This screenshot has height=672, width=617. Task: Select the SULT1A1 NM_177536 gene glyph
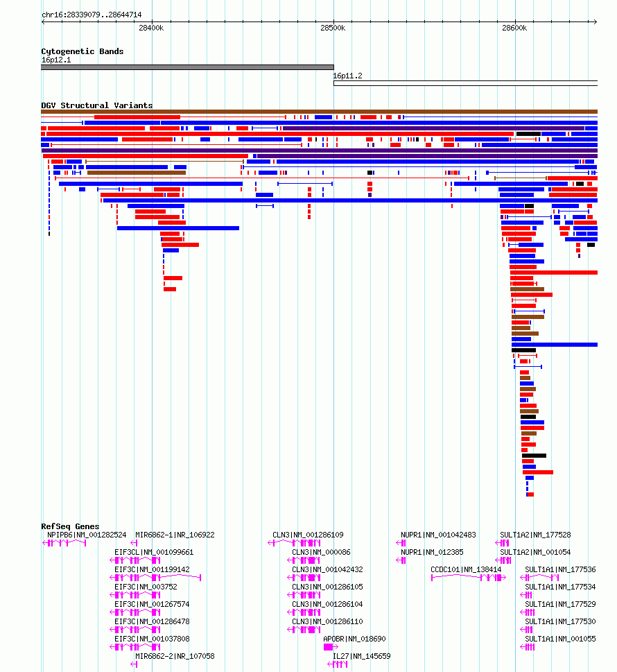click(539, 578)
